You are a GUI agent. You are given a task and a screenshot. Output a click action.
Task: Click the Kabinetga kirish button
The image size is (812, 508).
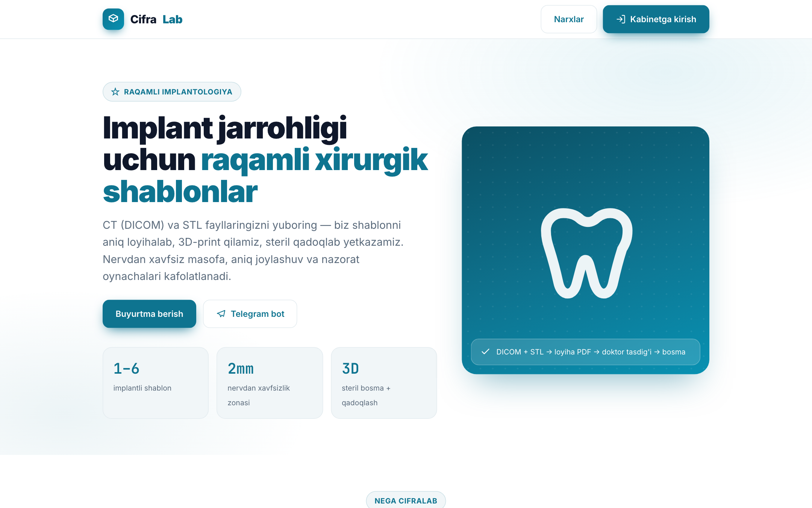656,19
